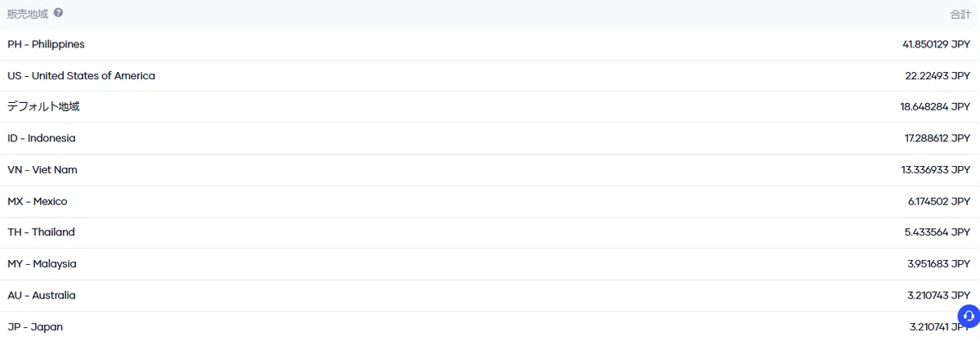
Task: Select the JP - Japan row
Action: click(x=490, y=326)
